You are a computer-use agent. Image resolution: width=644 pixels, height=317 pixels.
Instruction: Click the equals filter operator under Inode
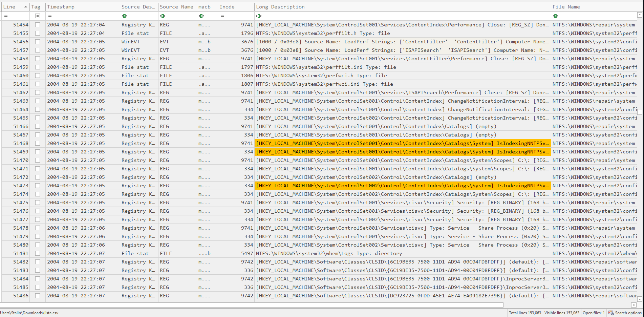pos(222,16)
